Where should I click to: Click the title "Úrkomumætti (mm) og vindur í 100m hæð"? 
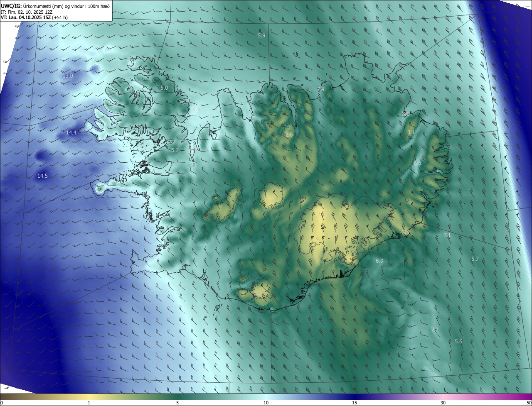click(x=66, y=6)
